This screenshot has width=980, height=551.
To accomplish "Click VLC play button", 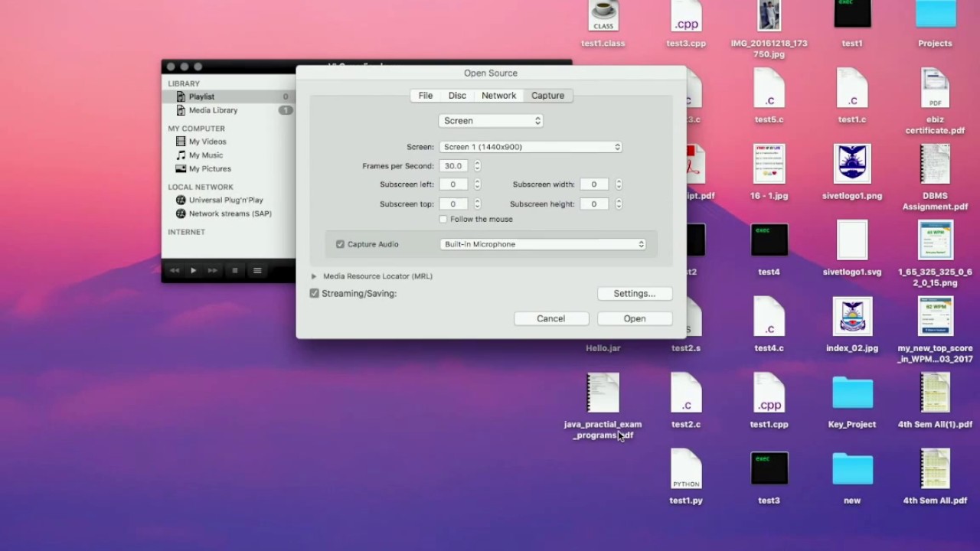I will click(194, 270).
